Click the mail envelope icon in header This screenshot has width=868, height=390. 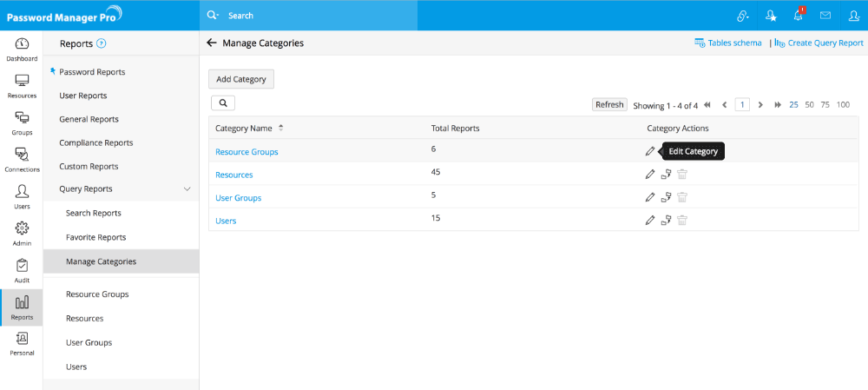[x=825, y=16]
